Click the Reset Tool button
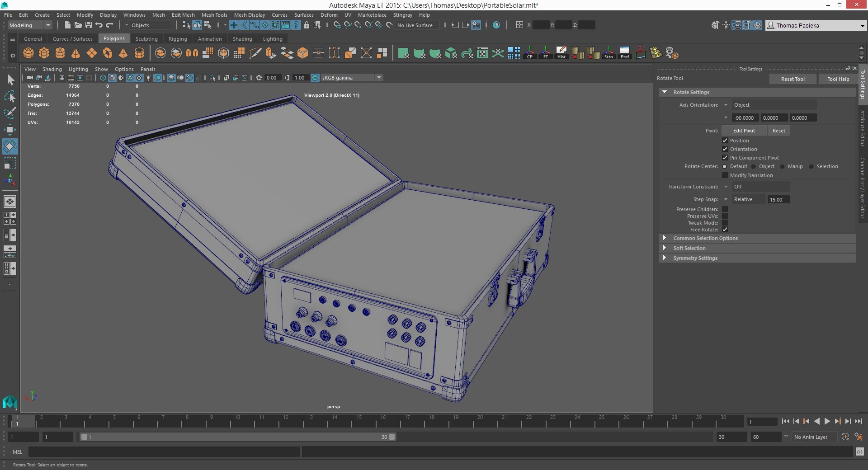 pos(793,79)
